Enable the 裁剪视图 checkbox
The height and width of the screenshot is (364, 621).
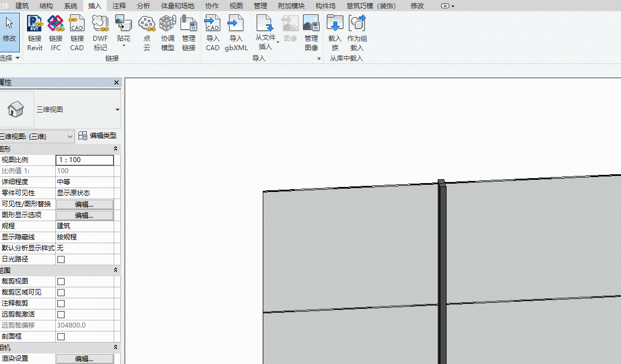[61, 281]
